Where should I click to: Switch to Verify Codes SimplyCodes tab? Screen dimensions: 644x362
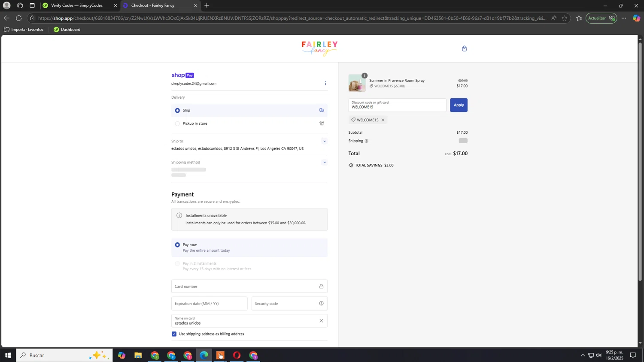(x=76, y=6)
